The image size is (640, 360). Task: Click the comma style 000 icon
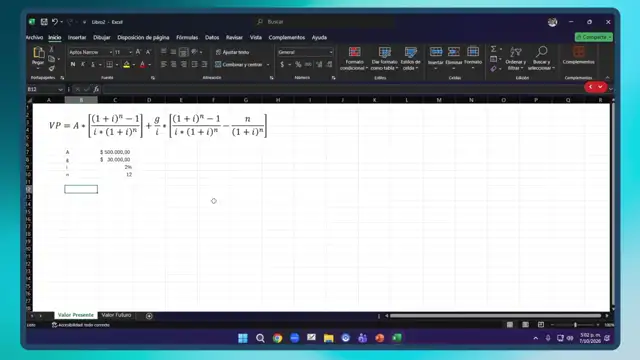tap(308, 64)
